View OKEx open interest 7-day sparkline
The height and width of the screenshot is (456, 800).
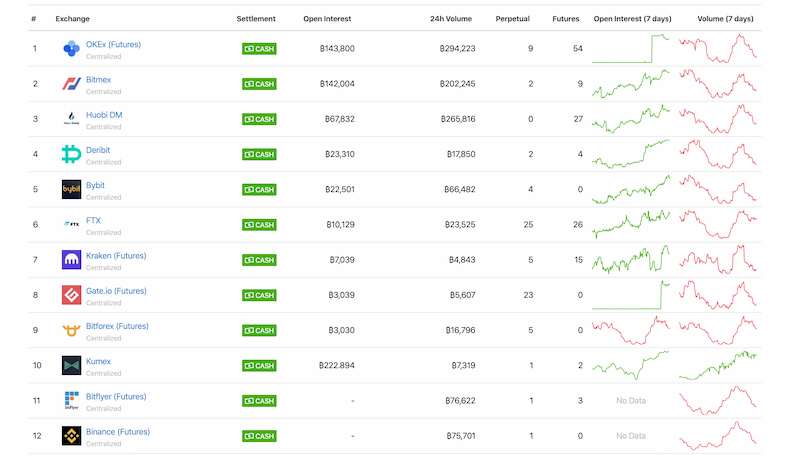[x=631, y=48]
